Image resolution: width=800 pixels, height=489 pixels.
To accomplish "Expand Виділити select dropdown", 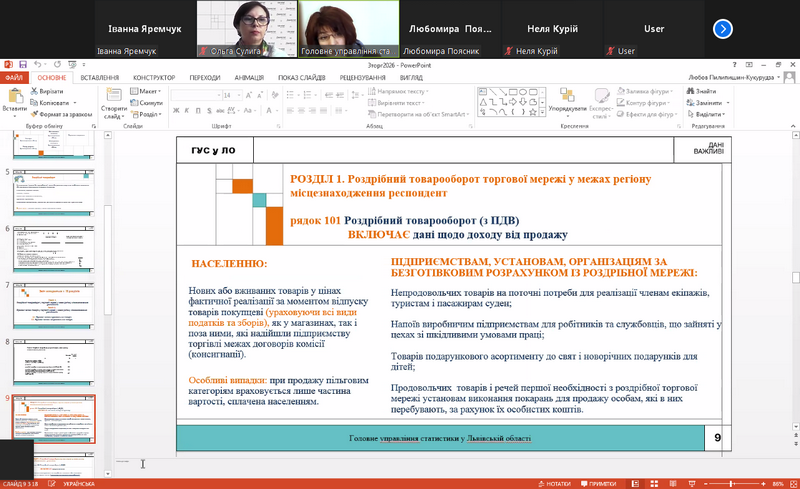I will point(706,114).
